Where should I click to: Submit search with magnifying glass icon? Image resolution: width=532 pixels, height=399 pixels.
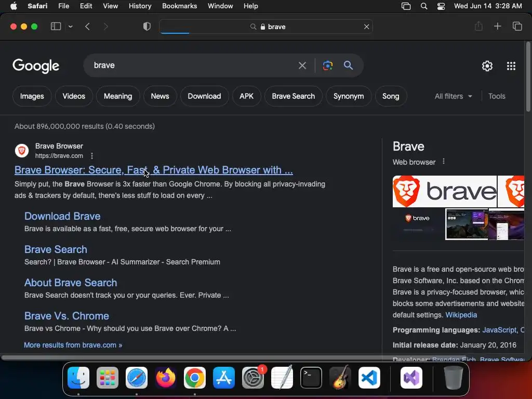[x=348, y=65]
